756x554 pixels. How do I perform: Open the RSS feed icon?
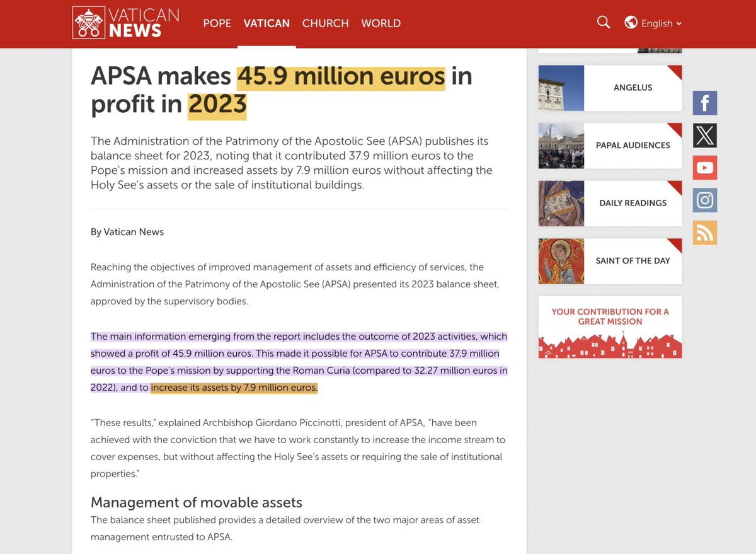pyautogui.click(x=705, y=233)
